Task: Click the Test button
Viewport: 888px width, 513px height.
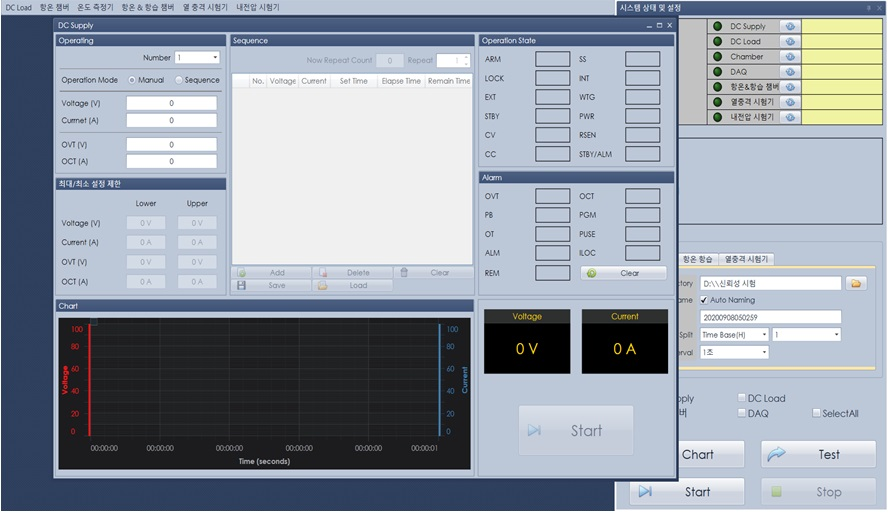Action: click(x=818, y=454)
